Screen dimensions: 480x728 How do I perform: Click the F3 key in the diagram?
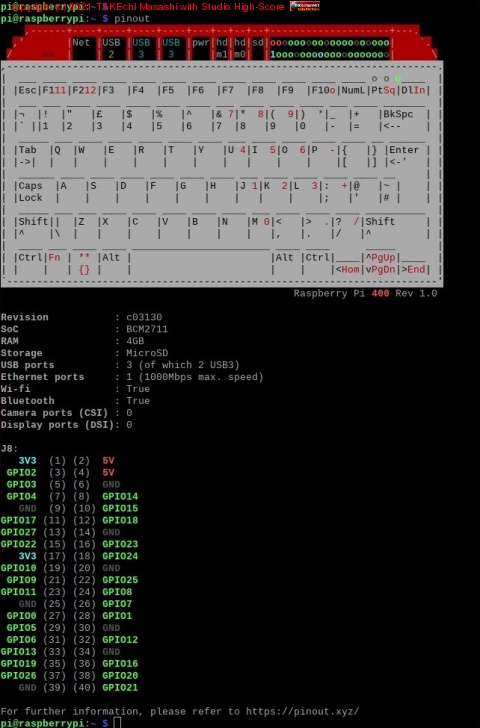coord(108,90)
